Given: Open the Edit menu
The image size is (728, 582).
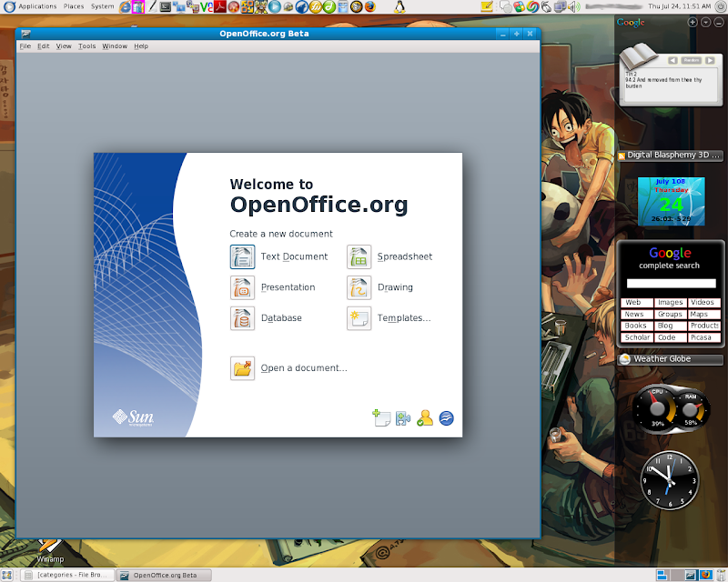Looking at the screenshot, I should 43,46.
